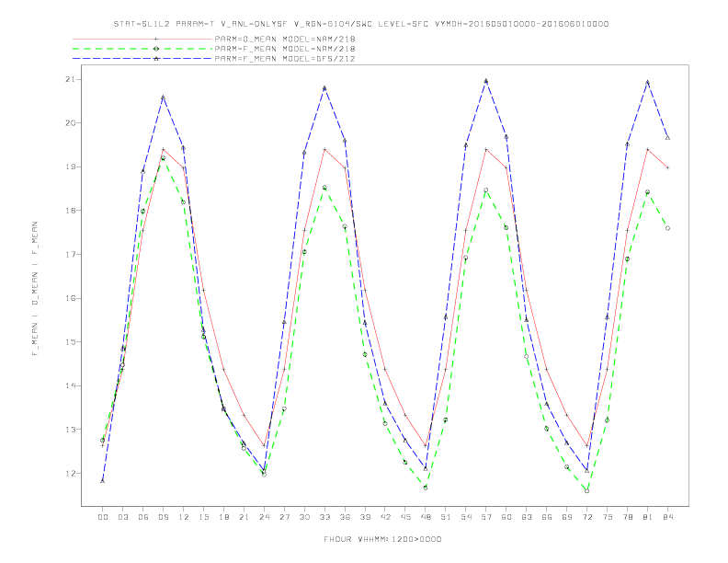Click x-axis forecast hour label 63
Image resolution: width=728 pixels, height=563 pixels.
(x=527, y=517)
